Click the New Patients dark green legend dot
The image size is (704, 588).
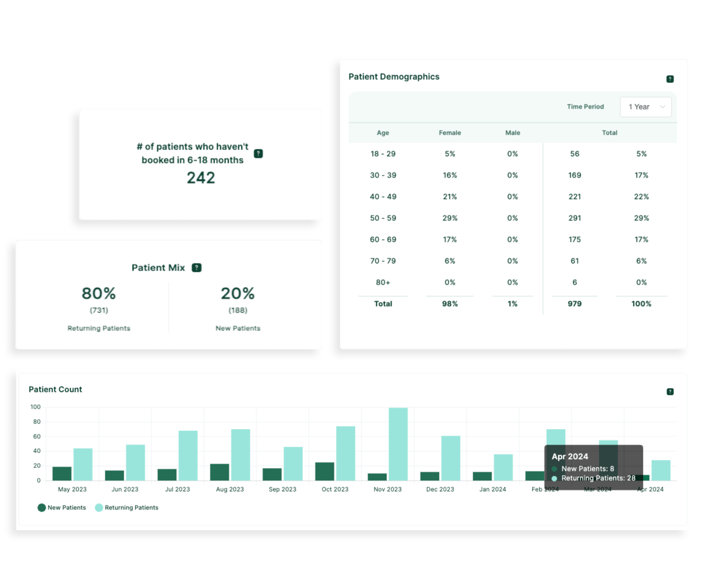click(41, 507)
